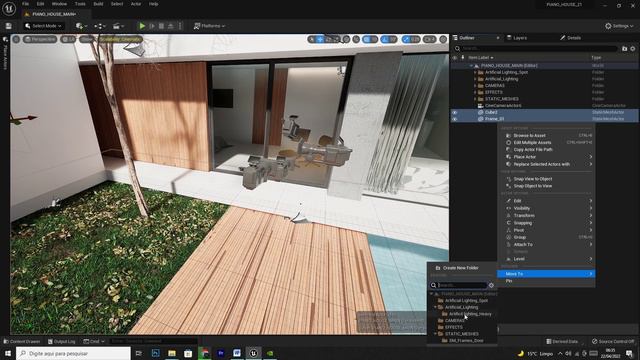Open the Attach To submenu
640x360 pixels.
pos(547,244)
